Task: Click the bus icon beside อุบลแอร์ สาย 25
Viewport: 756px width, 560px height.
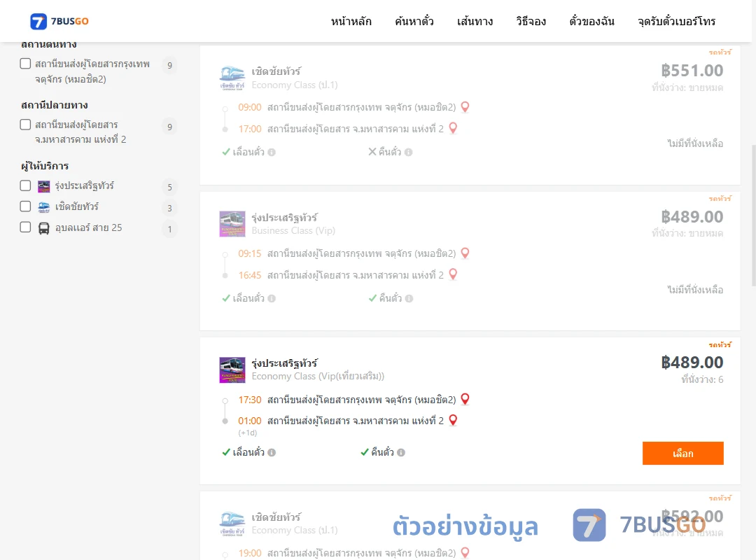Action: [x=44, y=228]
